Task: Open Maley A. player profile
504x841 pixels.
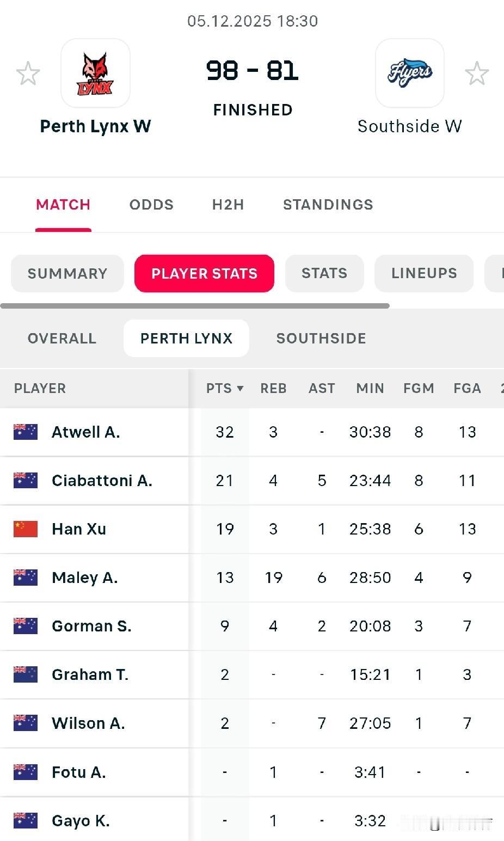Action: point(85,578)
